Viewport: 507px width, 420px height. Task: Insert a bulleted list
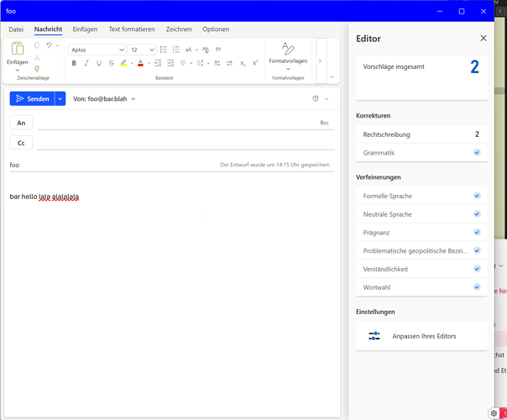pyautogui.click(x=164, y=50)
